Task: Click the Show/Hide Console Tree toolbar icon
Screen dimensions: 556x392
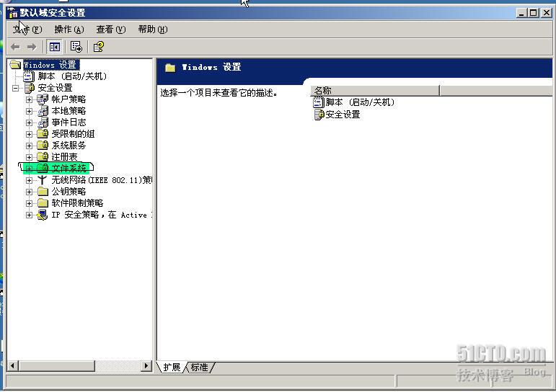Action: pyautogui.click(x=54, y=47)
